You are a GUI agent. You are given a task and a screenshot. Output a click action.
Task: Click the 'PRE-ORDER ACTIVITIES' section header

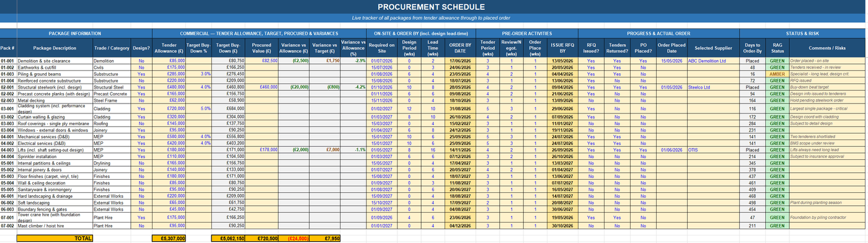click(x=528, y=33)
